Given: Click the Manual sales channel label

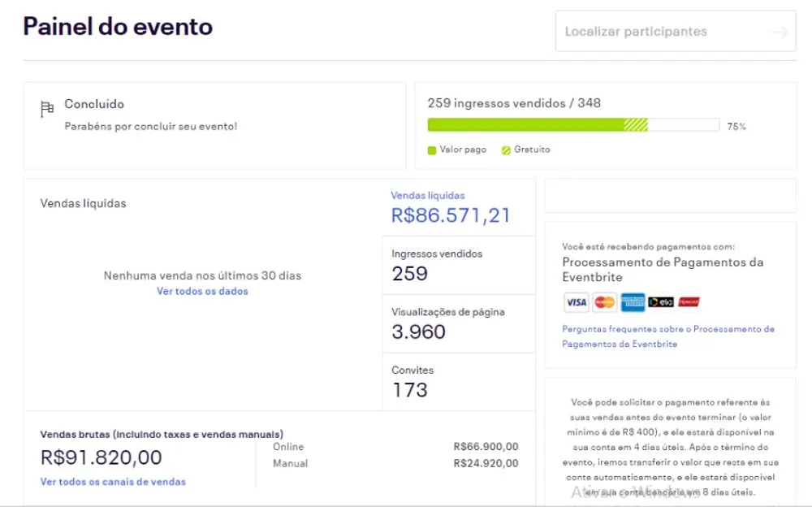Looking at the screenshot, I should pos(290,463).
